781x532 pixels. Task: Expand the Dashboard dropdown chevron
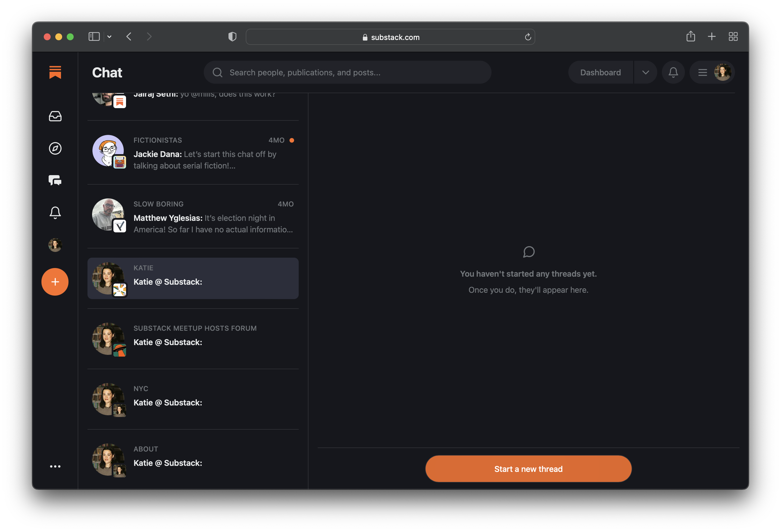tap(645, 72)
